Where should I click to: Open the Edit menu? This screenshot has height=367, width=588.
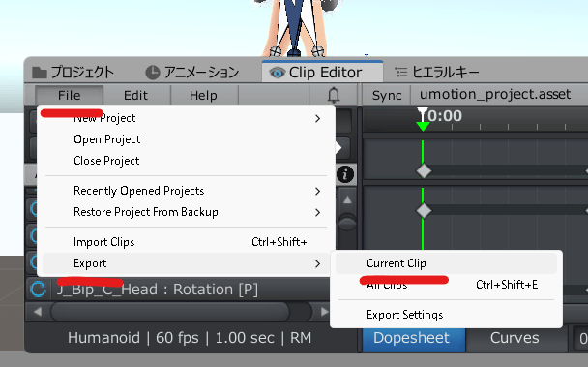tap(135, 95)
